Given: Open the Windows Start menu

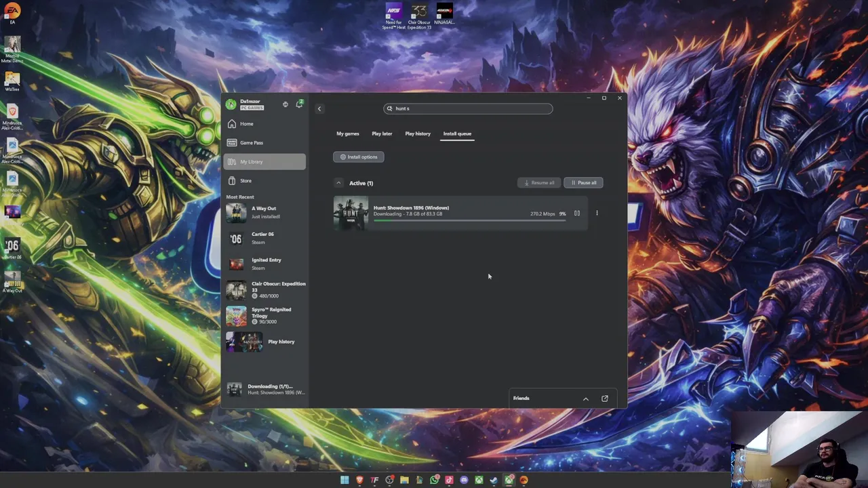Looking at the screenshot, I should tap(344, 480).
